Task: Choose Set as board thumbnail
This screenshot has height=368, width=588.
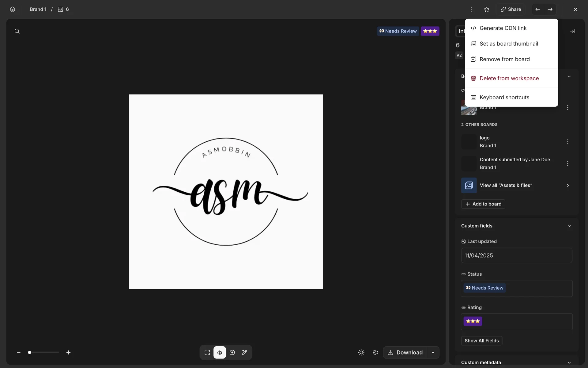Action: coord(508,44)
